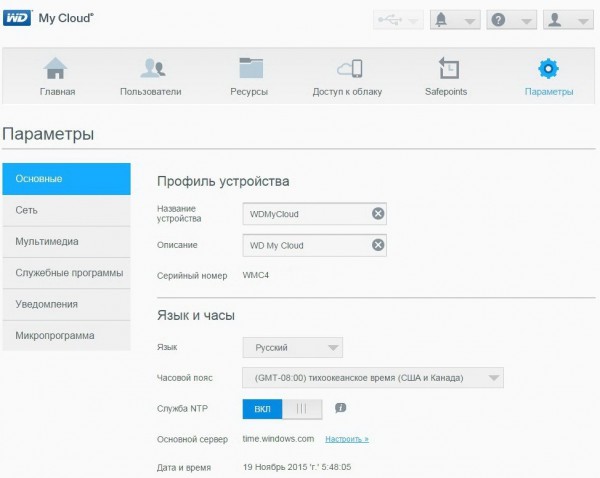Screen dimensions: 600x478
Task: Open Safepoints backup icon
Action: pos(448,68)
